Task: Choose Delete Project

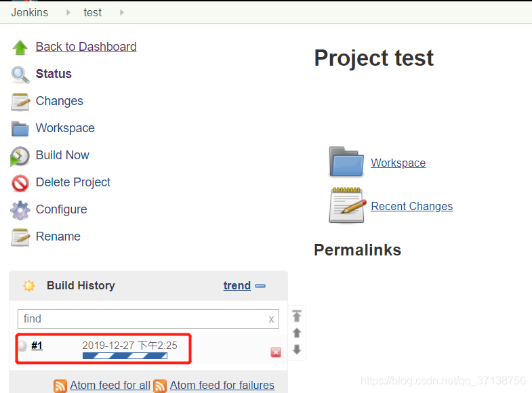Action: 73,182
